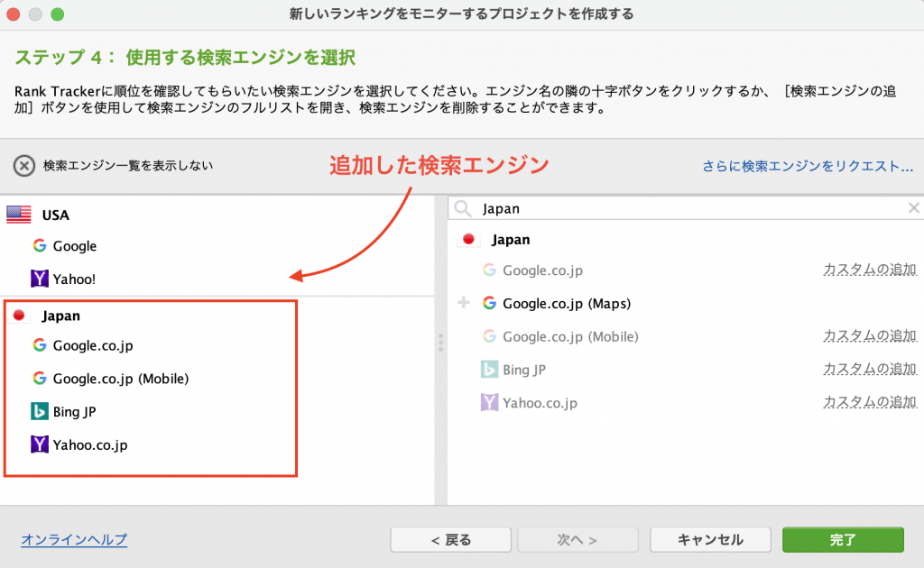Click greyed Bing JP icon on right
This screenshot has height=568, width=924.
[x=489, y=370]
